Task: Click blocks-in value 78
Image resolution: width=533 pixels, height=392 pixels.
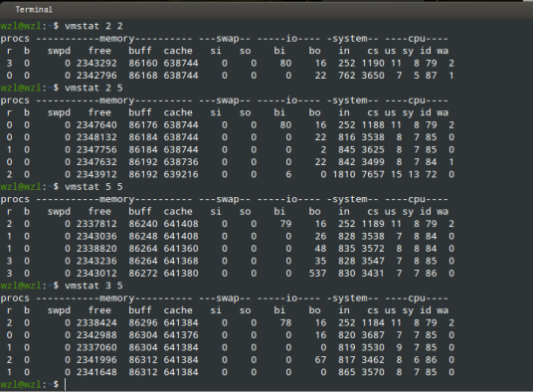Action: click(285, 323)
